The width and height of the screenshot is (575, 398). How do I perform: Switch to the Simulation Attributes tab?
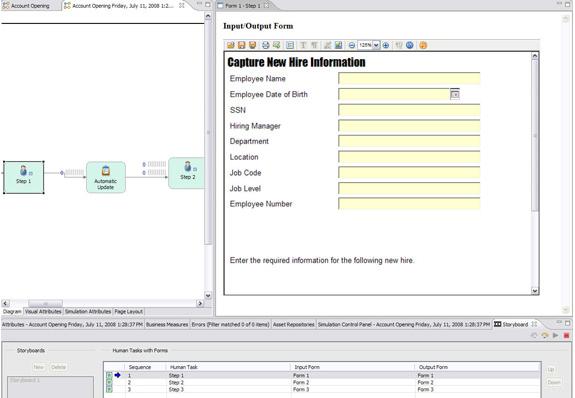(x=88, y=311)
